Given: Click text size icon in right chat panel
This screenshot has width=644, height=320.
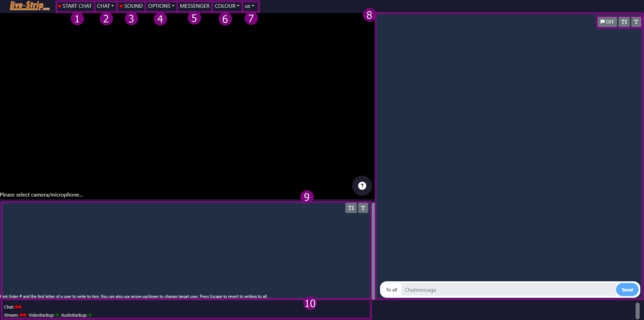Looking at the screenshot, I should click(x=624, y=22).
